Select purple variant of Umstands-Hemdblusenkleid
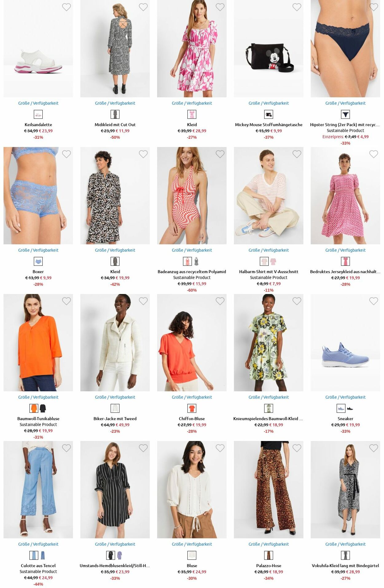Image resolution: width=384 pixels, height=588 pixels. (x=120, y=555)
